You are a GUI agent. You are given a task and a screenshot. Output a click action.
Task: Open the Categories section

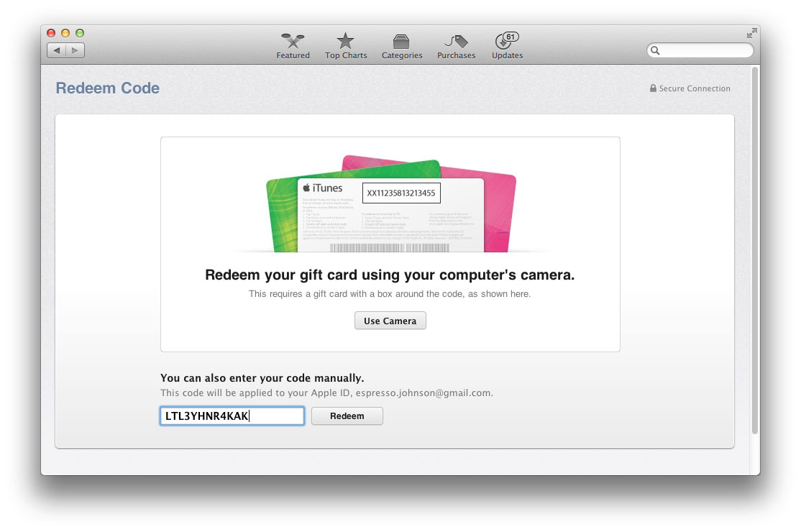pos(401,46)
